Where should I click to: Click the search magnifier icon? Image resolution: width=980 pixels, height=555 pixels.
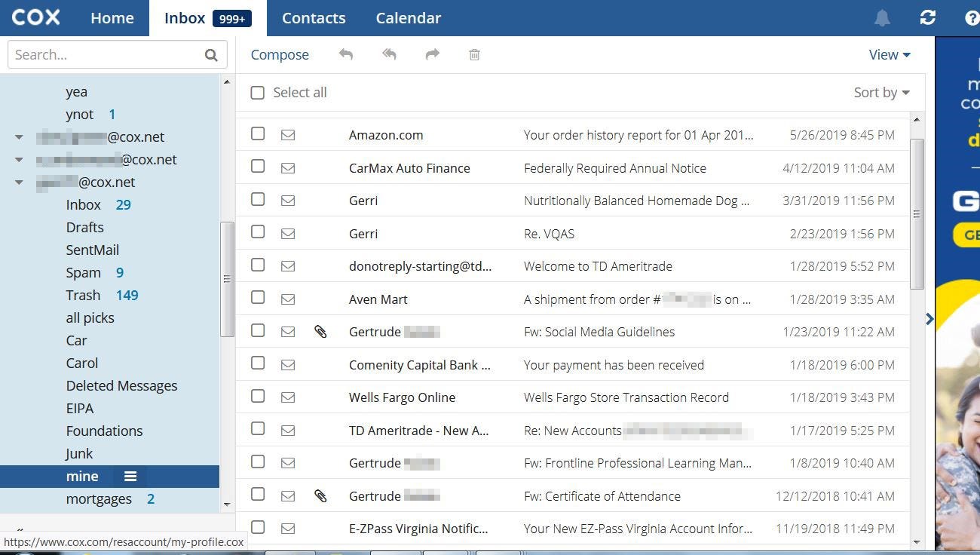(x=211, y=54)
